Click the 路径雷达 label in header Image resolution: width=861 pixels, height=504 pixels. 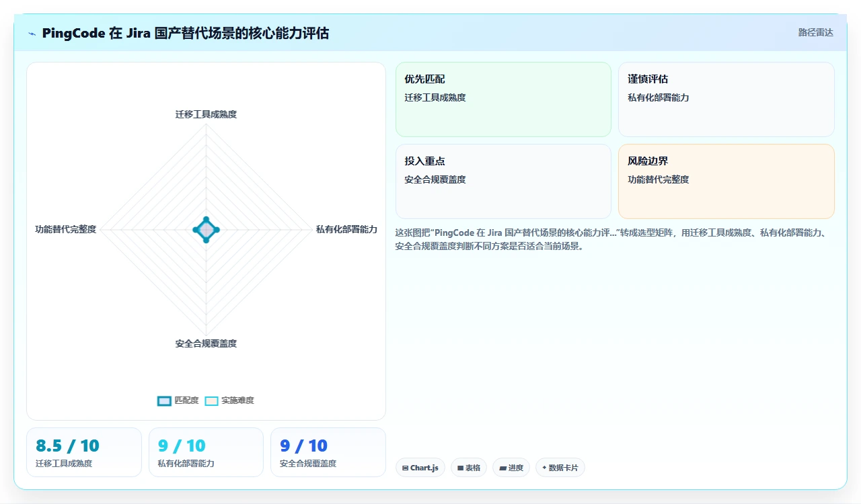[816, 32]
